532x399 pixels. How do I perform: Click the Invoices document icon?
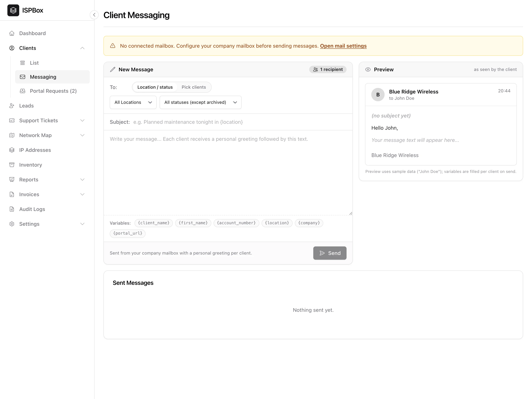[12, 194]
